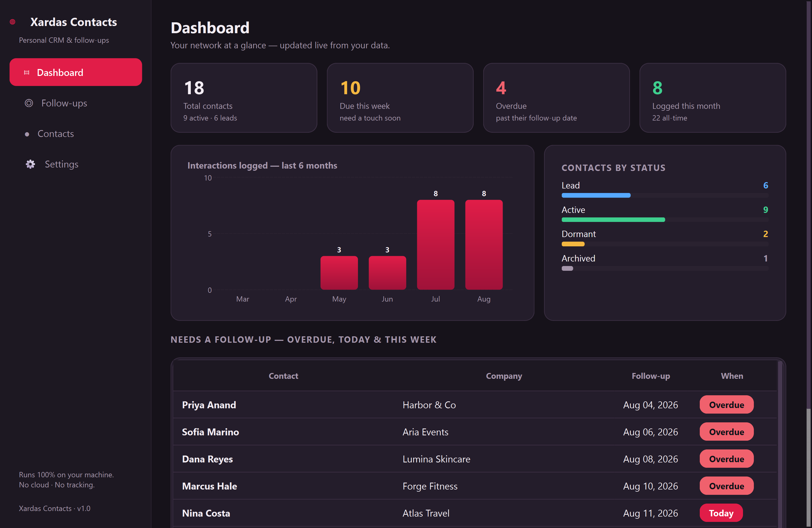This screenshot has width=812, height=528.
Task: Click the Aug 10, 2026 follow-up date
Action: coord(650,486)
